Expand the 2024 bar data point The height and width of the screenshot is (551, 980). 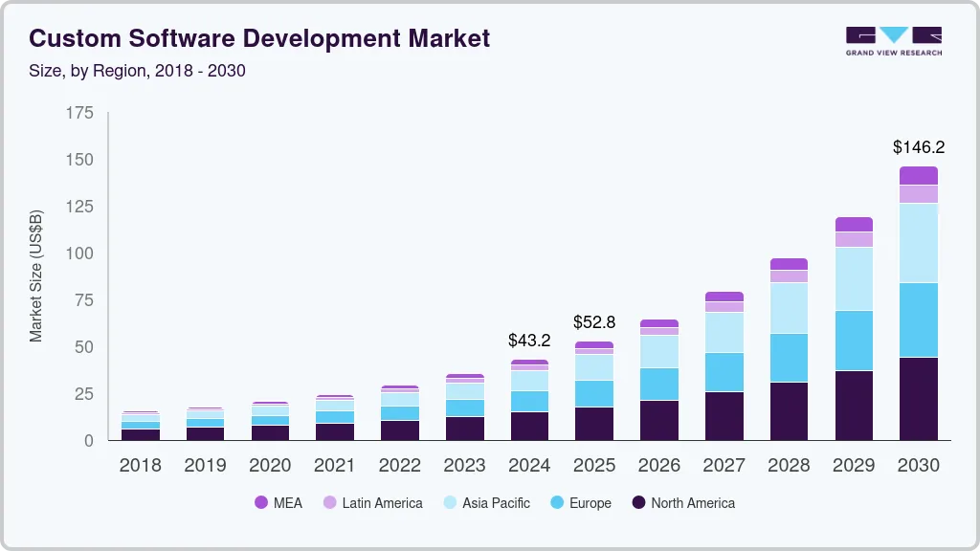pyautogui.click(x=529, y=402)
